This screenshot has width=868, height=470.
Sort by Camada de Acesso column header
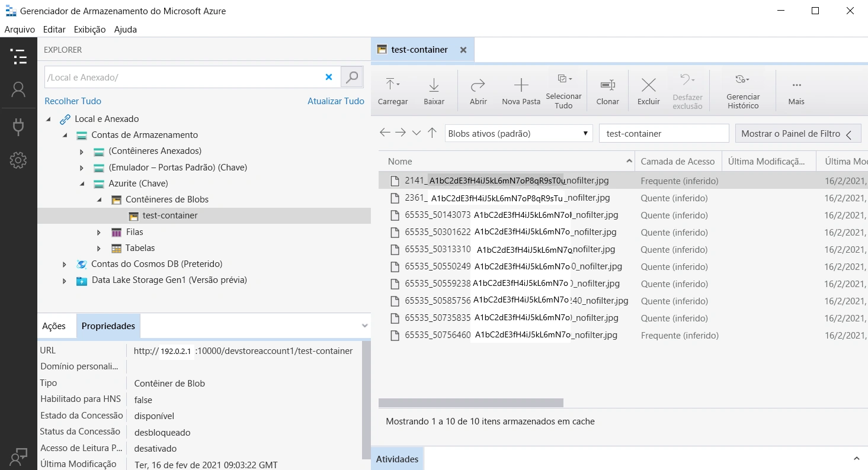pyautogui.click(x=678, y=161)
